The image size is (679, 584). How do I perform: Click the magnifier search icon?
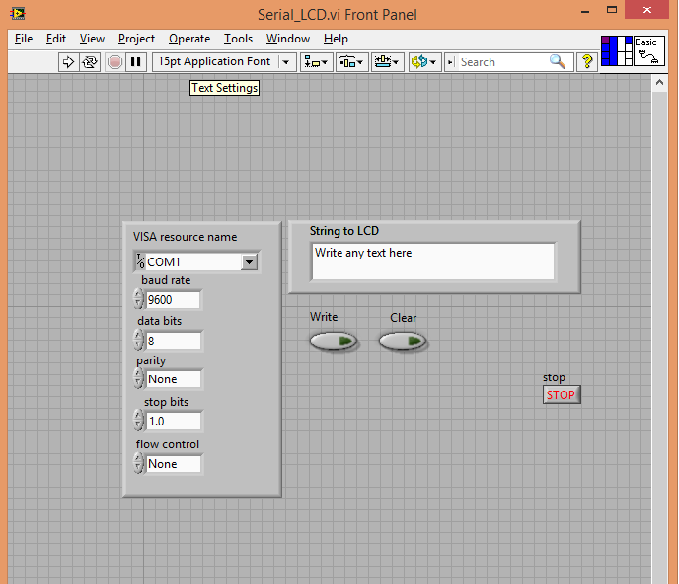pos(557,62)
